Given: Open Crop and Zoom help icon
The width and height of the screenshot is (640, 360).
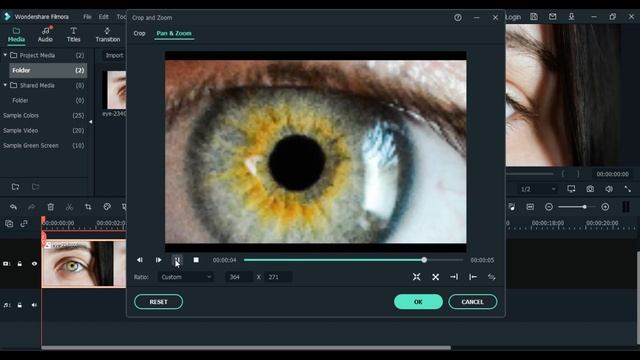Looking at the screenshot, I should tap(458, 18).
